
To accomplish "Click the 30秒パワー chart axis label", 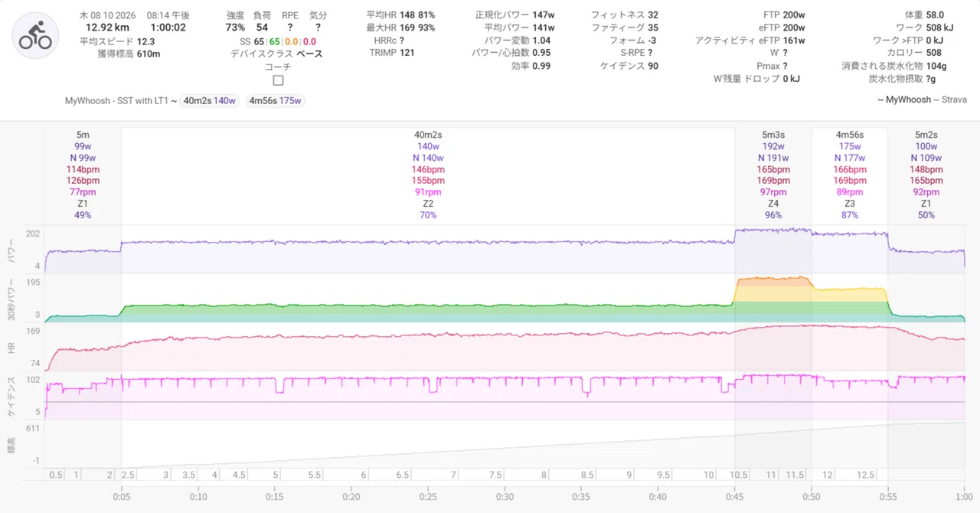I will click(11, 299).
